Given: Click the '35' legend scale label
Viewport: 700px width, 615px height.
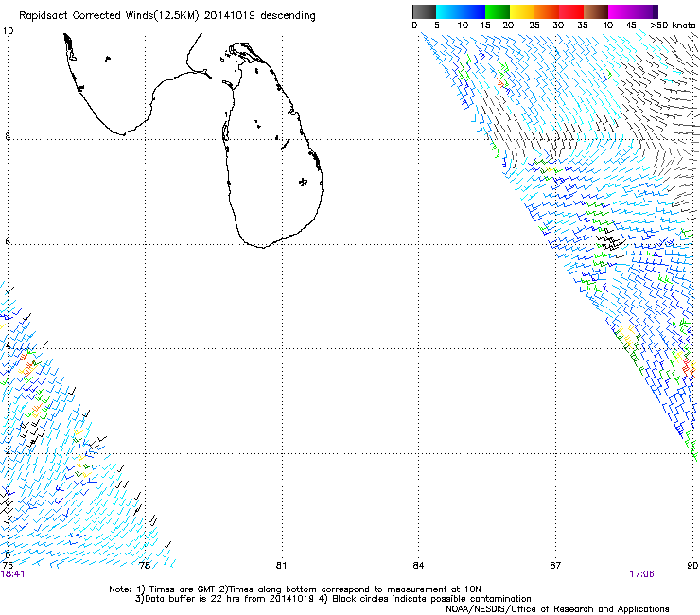Looking at the screenshot, I should click(583, 26).
